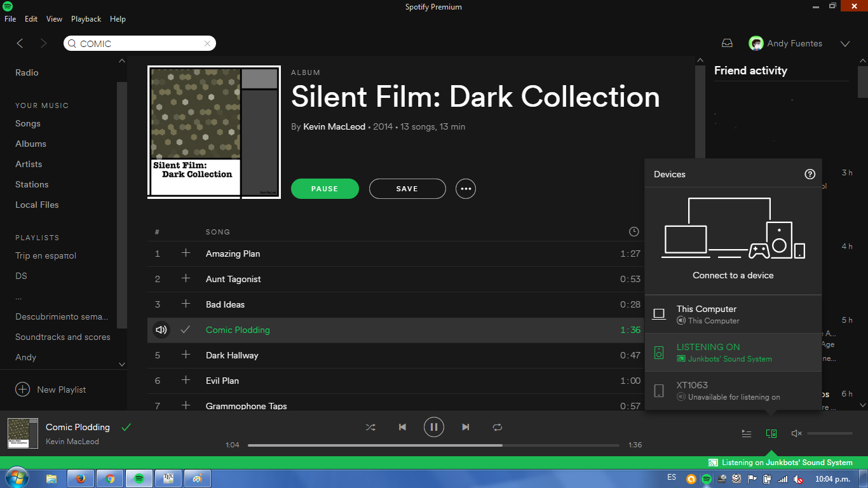Go to Radio in sidebar
This screenshot has height=488, width=868.
[27, 72]
